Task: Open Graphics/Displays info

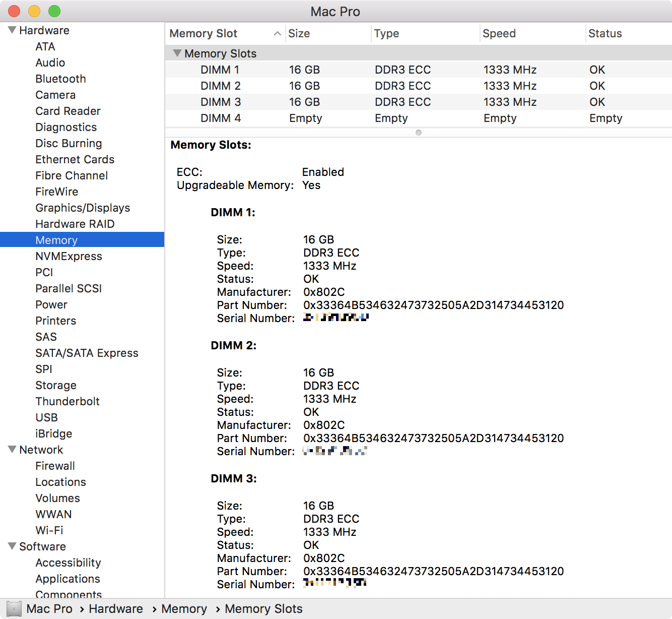Action: click(x=83, y=208)
